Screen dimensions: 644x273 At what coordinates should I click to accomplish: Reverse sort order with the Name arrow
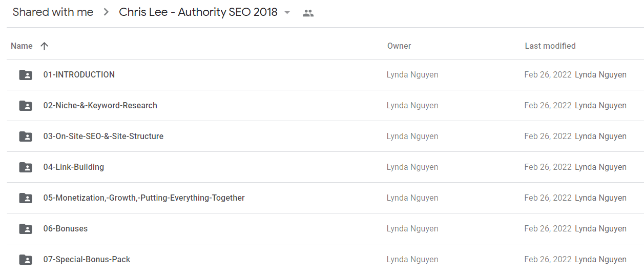[x=44, y=46]
